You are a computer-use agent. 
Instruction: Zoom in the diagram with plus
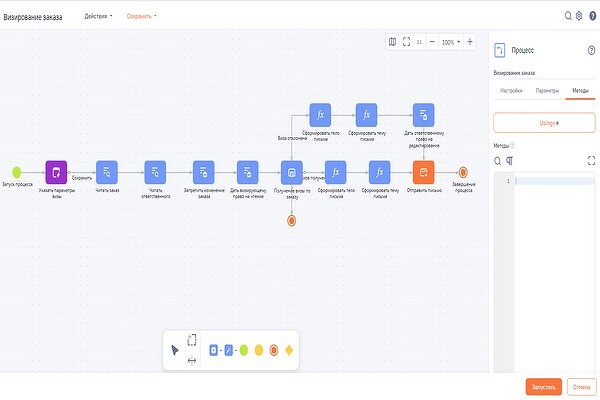(470, 42)
